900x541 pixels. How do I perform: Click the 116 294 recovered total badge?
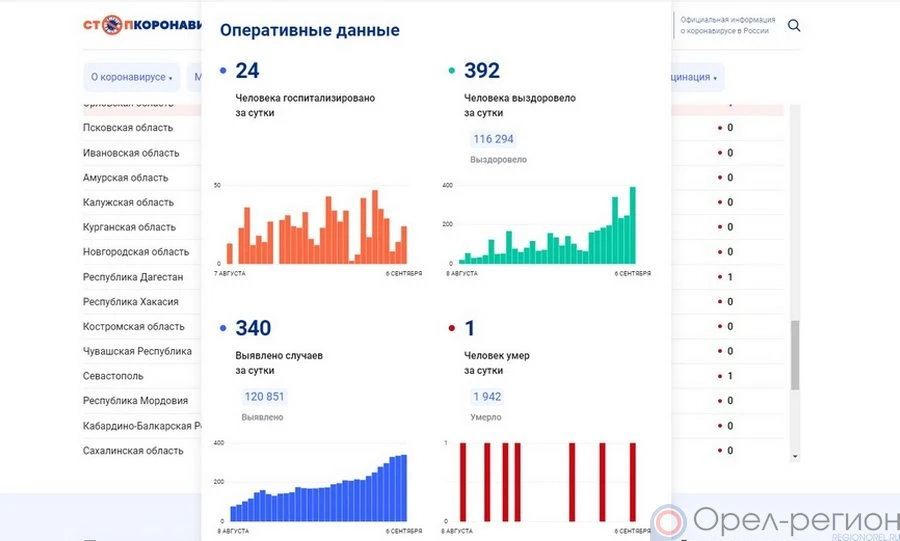(494, 139)
